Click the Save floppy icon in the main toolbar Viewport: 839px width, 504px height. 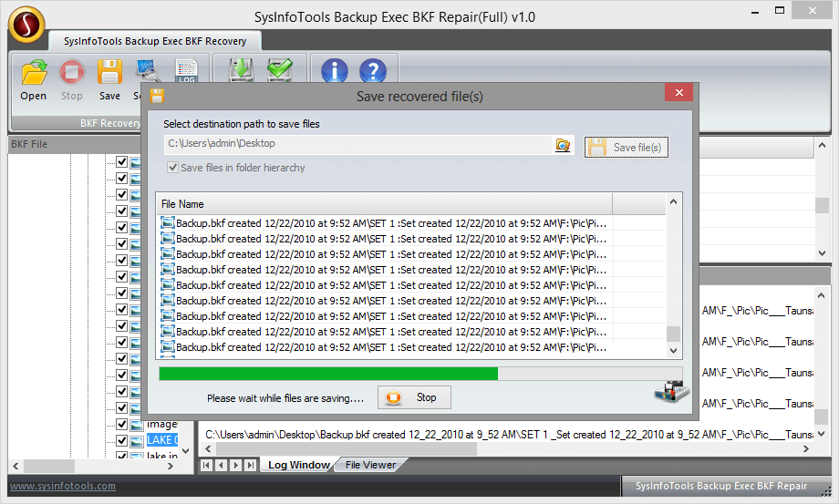pyautogui.click(x=109, y=72)
